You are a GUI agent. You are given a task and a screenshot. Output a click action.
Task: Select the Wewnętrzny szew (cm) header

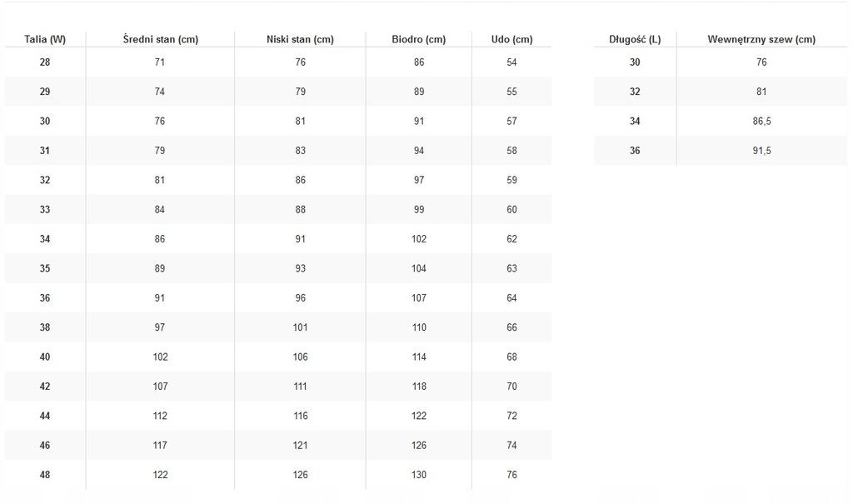pyautogui.click(x=761, y=39)
